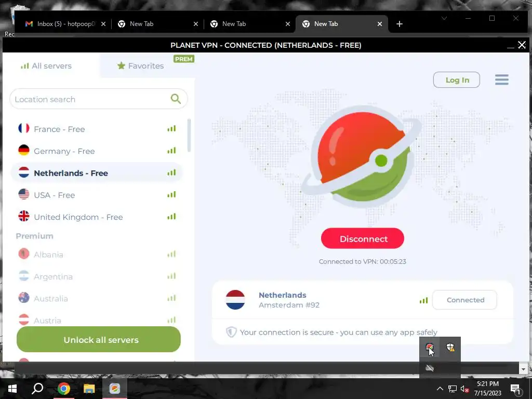
Task: Click the Disconnect button
Action: pyautogui.click(x=362, y=238)
